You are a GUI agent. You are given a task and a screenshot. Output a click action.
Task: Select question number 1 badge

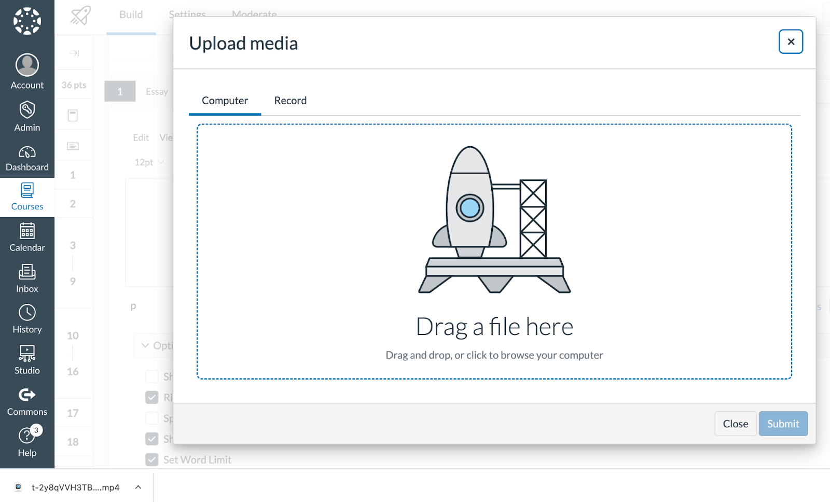click(x=120, y=91)
